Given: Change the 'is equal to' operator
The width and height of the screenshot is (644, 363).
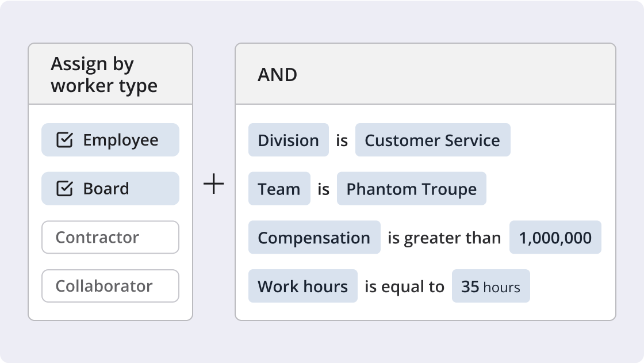Looking at the screenshot, I should (405, 286).
